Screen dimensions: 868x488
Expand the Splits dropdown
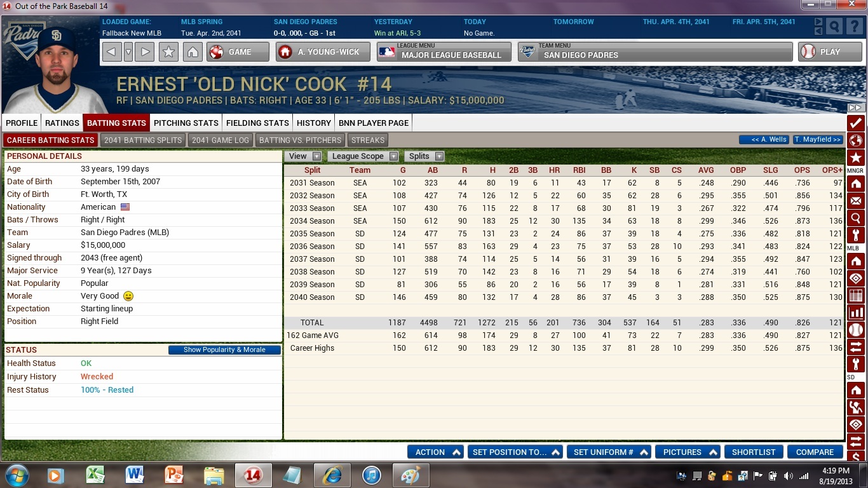(x=425, y=156)
